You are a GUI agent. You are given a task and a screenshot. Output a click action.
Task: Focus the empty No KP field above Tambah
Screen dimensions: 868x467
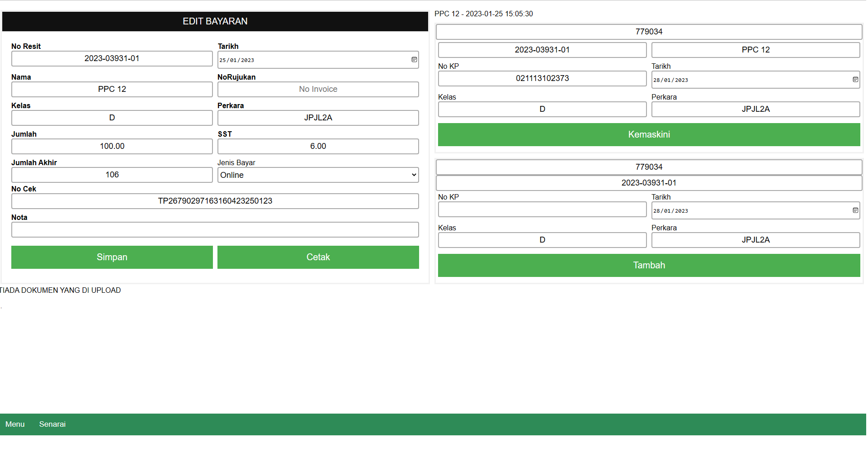coord(542,210)
